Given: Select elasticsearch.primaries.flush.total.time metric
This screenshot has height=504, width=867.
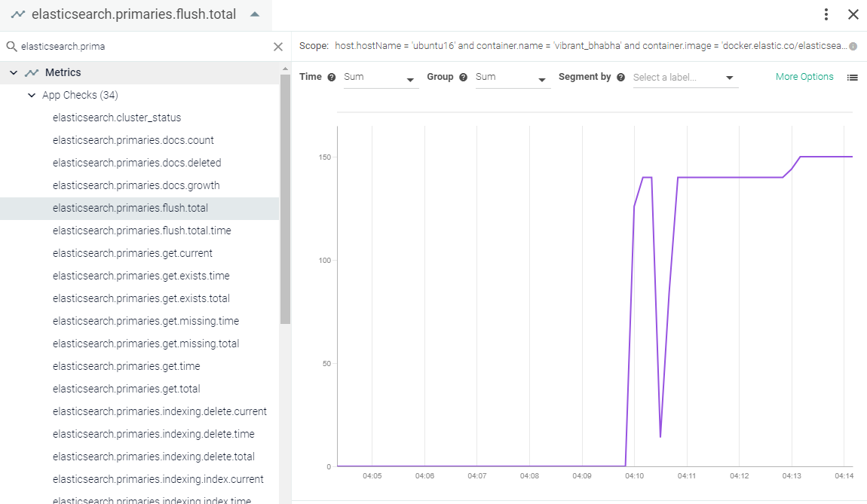Looking at the screenshot, I should point(142,231).
